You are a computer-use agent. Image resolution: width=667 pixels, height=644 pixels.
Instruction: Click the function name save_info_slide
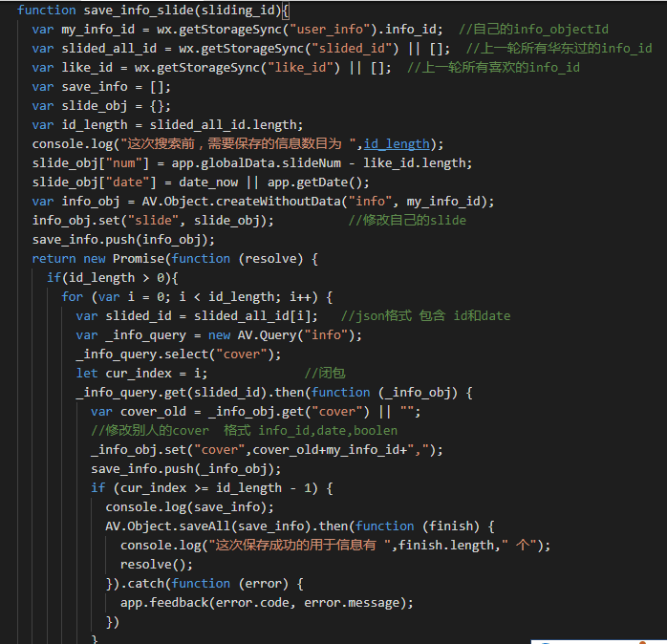(139, 11)
